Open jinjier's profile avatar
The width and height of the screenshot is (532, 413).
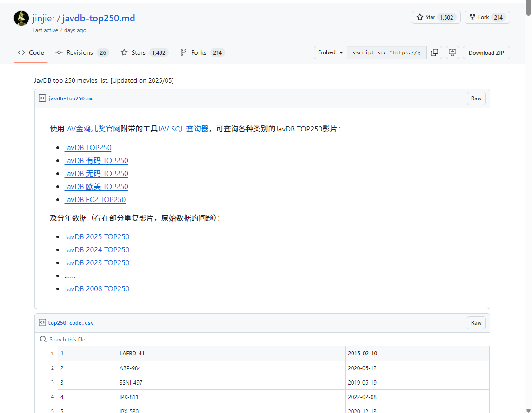(21, 18)
